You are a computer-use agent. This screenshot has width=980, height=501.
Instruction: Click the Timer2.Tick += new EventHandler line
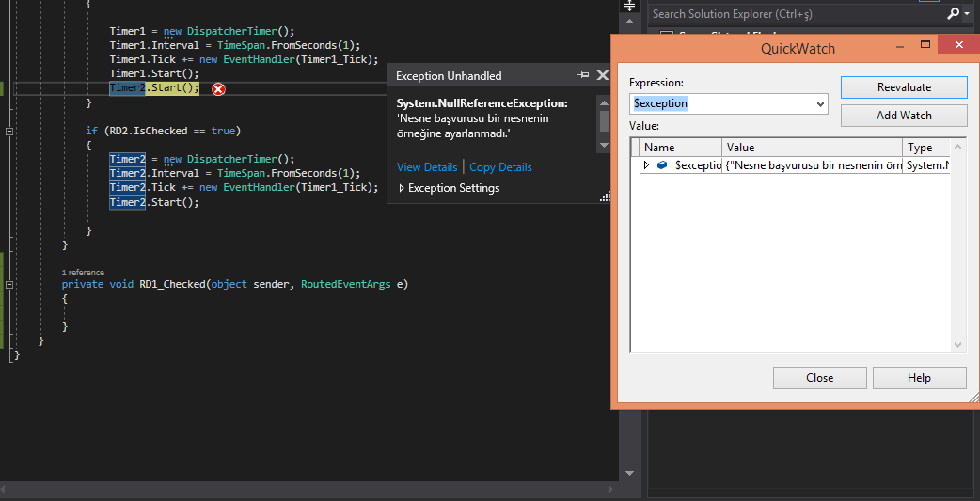(245, 188)
